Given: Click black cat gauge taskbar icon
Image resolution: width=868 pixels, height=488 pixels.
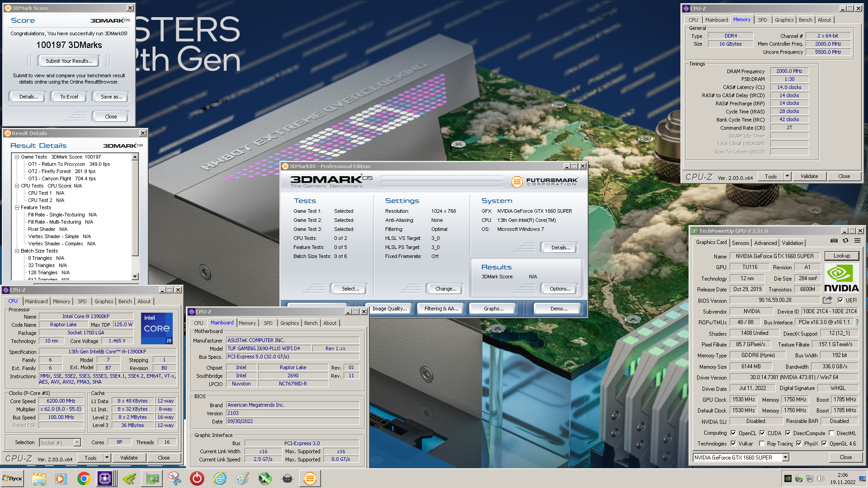Looking at the screenshot, I should click(288, 479).
